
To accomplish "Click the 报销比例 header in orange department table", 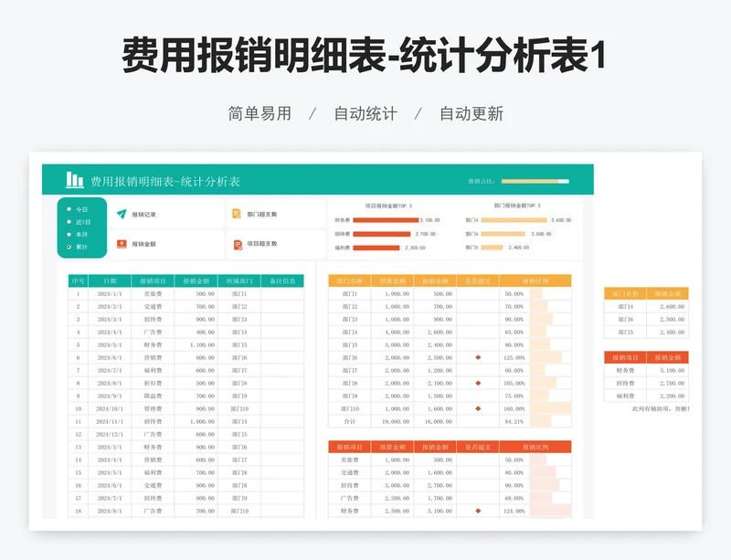I will [x=535, y=280].
